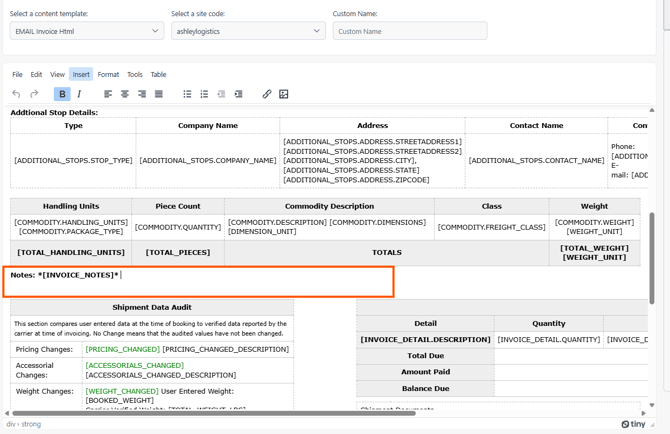The width and height of the screenshot is (670, 434).
Task: Click the Balance Due row label
Action: point(425,389)
